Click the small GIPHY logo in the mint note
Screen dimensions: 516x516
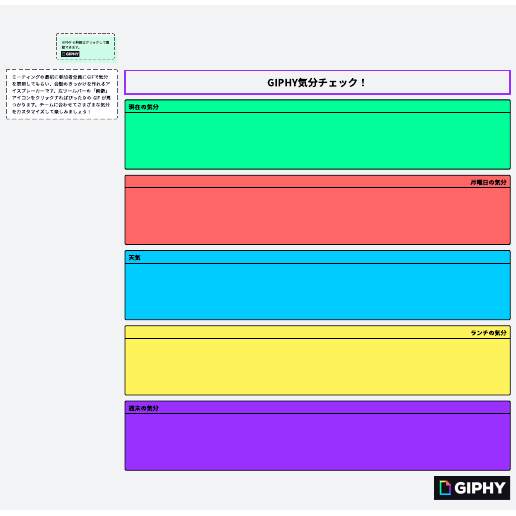click(x=70, y=54)
